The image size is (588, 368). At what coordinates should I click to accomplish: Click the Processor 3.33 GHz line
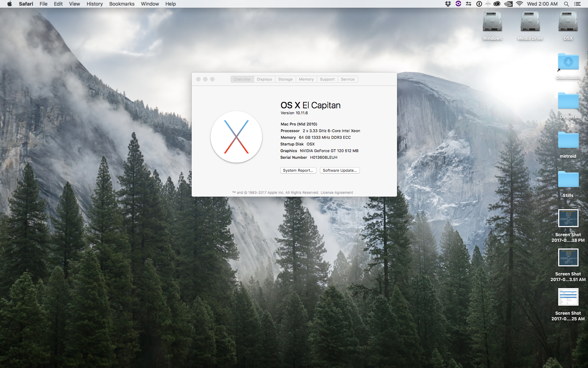[320, 131]
